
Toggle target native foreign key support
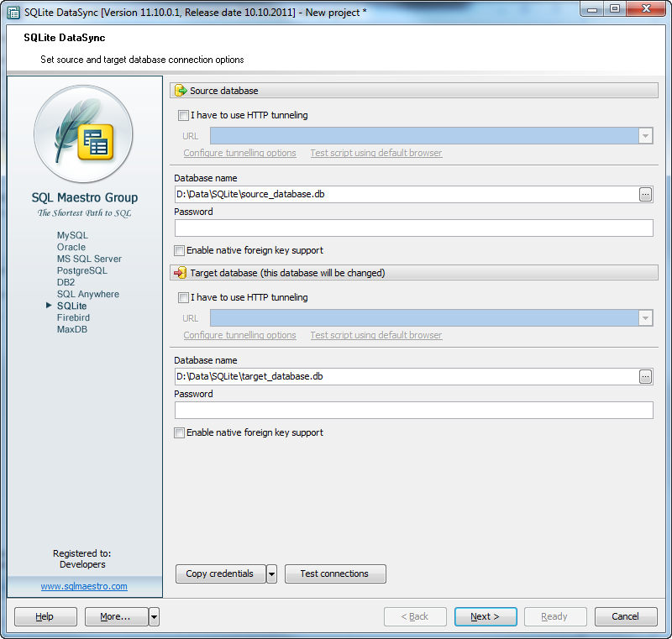180,433
